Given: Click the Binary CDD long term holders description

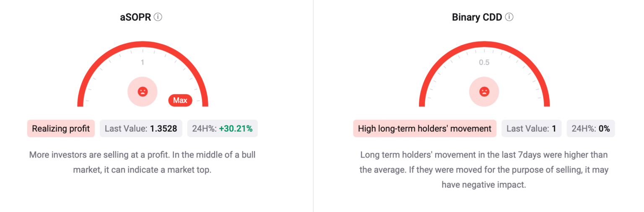Looking at the screenshot, I should [x=484, y=169].
